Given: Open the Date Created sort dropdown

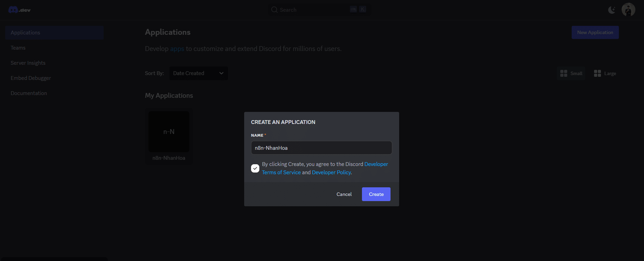Looking at the screenshot, I should coord(198,73).
